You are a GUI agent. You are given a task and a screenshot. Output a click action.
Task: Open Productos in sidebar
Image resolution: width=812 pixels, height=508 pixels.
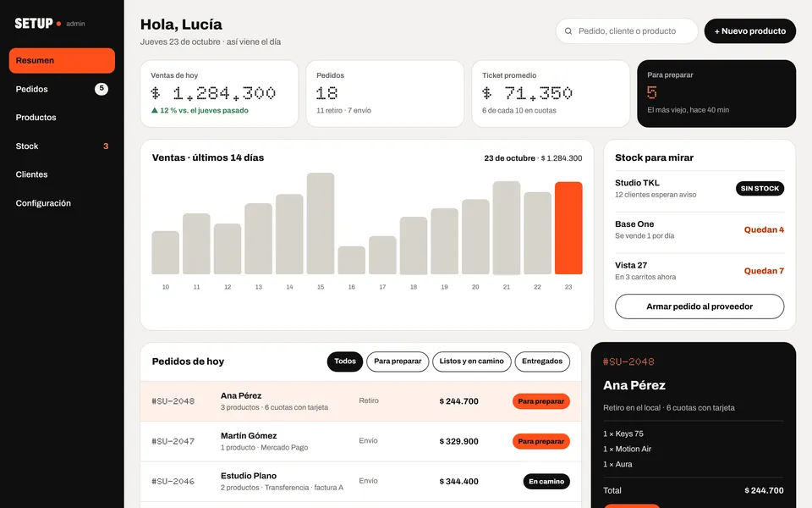62,117
